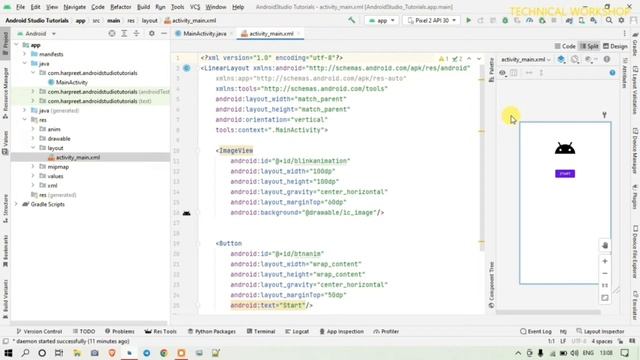Run the app with the green play button
The width and height of the screenshot is (640, 360).
pyautogui.click(x=468, y=20)
